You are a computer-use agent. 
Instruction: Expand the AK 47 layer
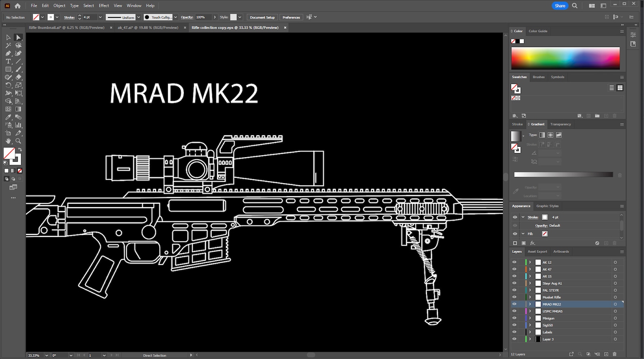530,269
